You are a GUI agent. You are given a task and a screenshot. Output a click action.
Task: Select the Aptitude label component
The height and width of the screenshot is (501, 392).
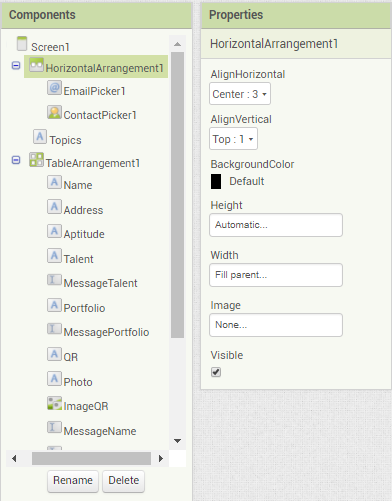[84, 234]
